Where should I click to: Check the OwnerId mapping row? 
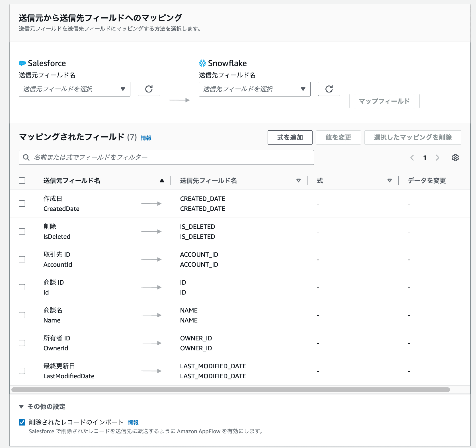[x=22, y=343]
